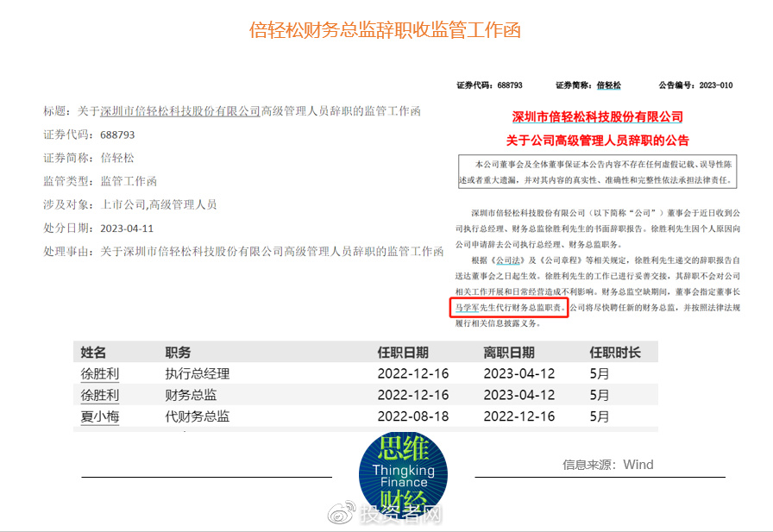
Task: Select the red company name 深圳市倍轻松科技股份有限公司
Action: click(598, 116)
